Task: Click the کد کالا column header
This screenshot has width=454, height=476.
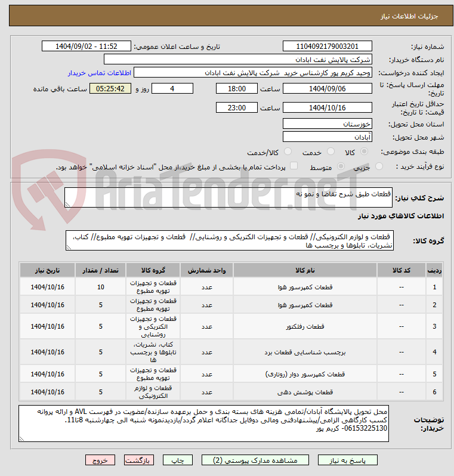Action: [x=401, y=270]
